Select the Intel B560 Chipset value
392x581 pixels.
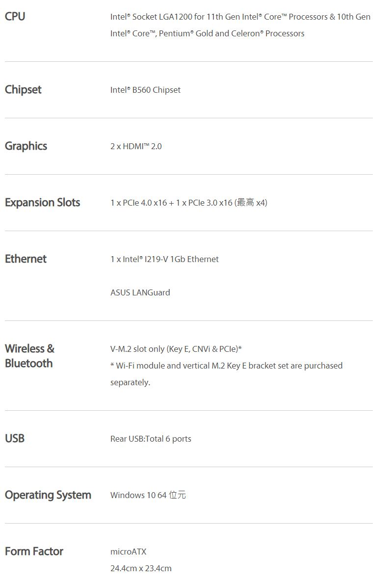click(145, 90)
